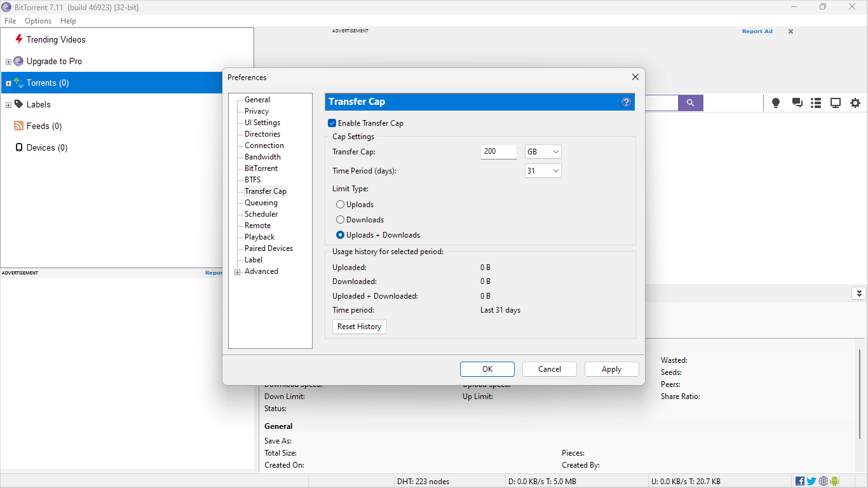Click the Android icon in status bar

[x=834, y=481]
